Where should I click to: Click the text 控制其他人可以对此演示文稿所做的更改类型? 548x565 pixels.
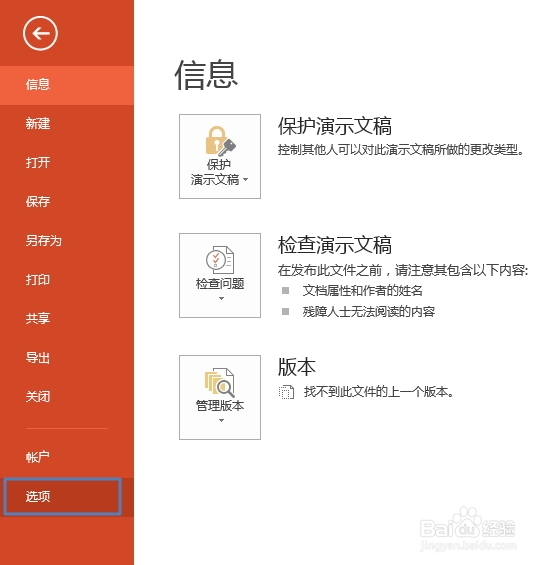[x=401, y=150]
